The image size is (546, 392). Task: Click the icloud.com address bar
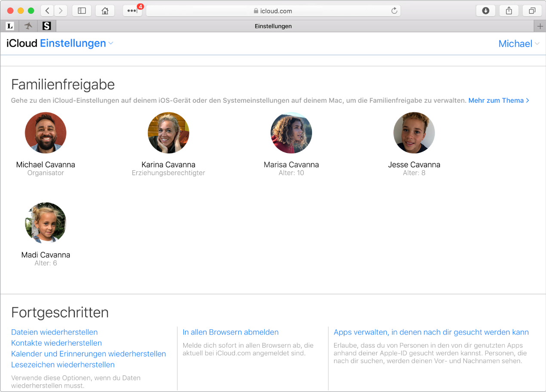pos(273,11)
